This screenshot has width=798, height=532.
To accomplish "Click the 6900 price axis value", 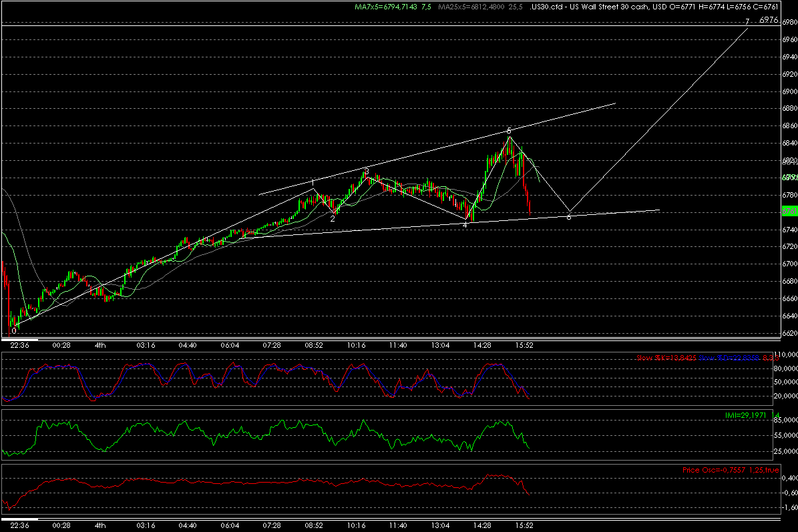I will 790,91.
